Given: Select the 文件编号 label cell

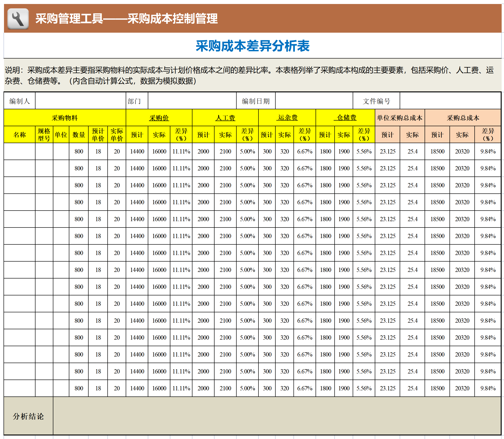Looking at the screenshot, I should [376, 101].
